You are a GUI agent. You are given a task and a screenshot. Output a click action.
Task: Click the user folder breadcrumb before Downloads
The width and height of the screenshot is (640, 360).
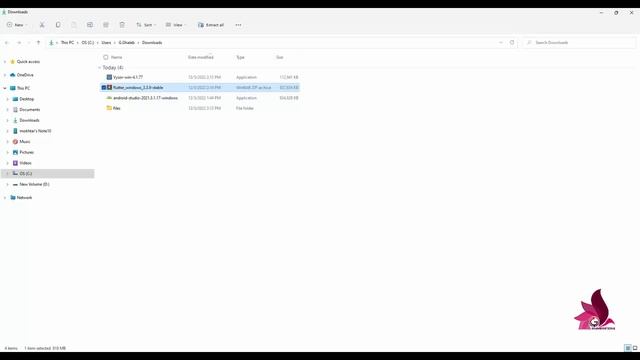point(127,42)
